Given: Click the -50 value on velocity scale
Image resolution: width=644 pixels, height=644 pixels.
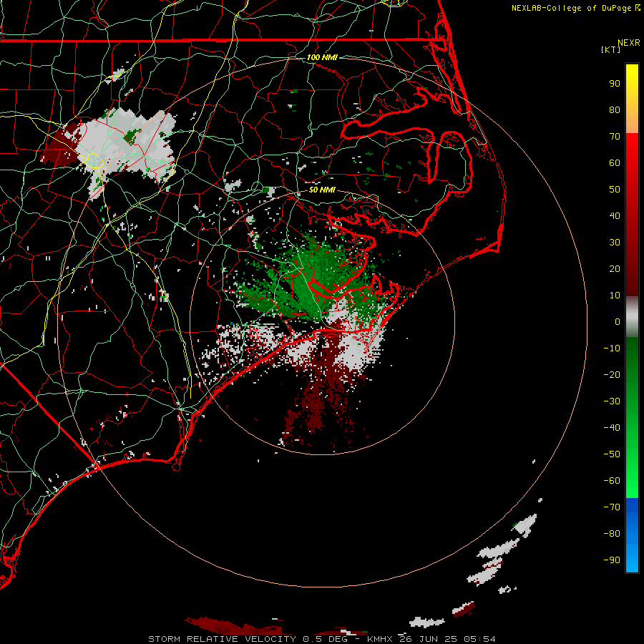Looking at the screenshot, I should [612, 454].
